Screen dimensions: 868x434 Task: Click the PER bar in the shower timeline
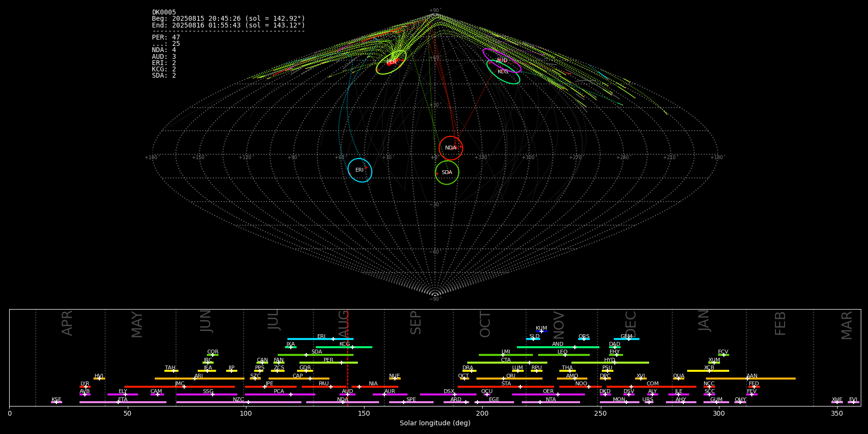point(328,363)
